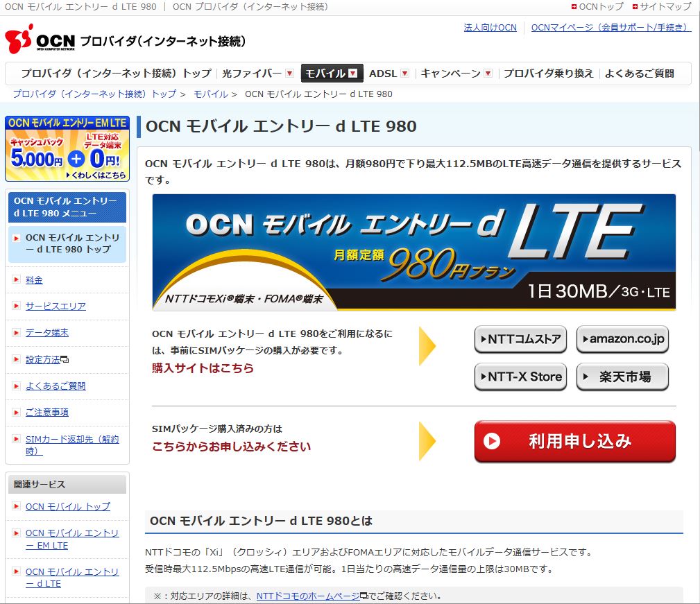This screenshot has width=700, height=604.
Task: Expand the モバイル dropdown arrow
Action: [352, 73]
